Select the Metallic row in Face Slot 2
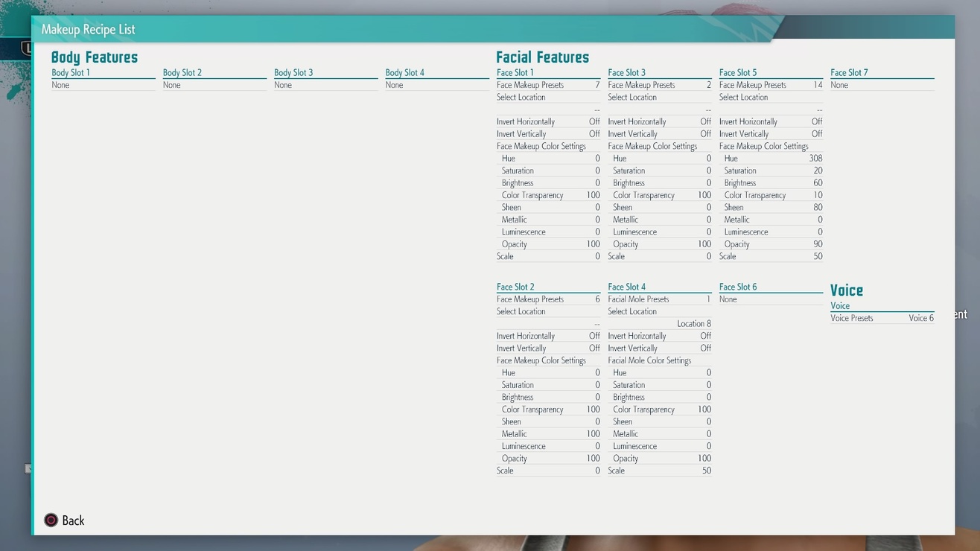The height and width of the screenshot is (551, 980). coord(548,434)
